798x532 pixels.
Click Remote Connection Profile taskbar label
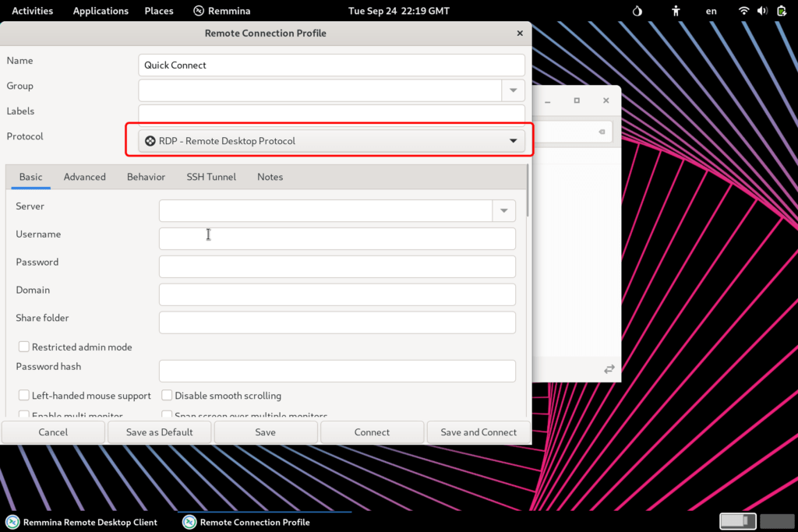pyautogui.click(x=255, y=523)
